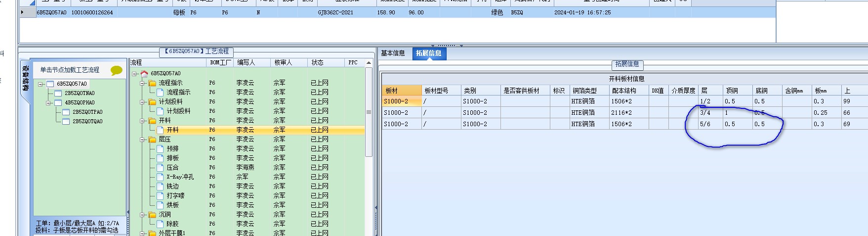
Task: Click the document icon of 压合 step
Action: pos(160,167)
